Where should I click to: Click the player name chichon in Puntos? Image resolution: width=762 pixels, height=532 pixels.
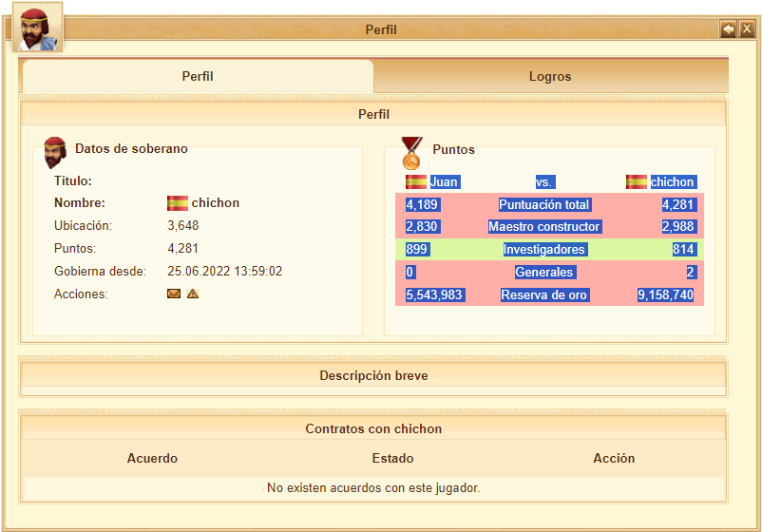click(x=673, y=182)
